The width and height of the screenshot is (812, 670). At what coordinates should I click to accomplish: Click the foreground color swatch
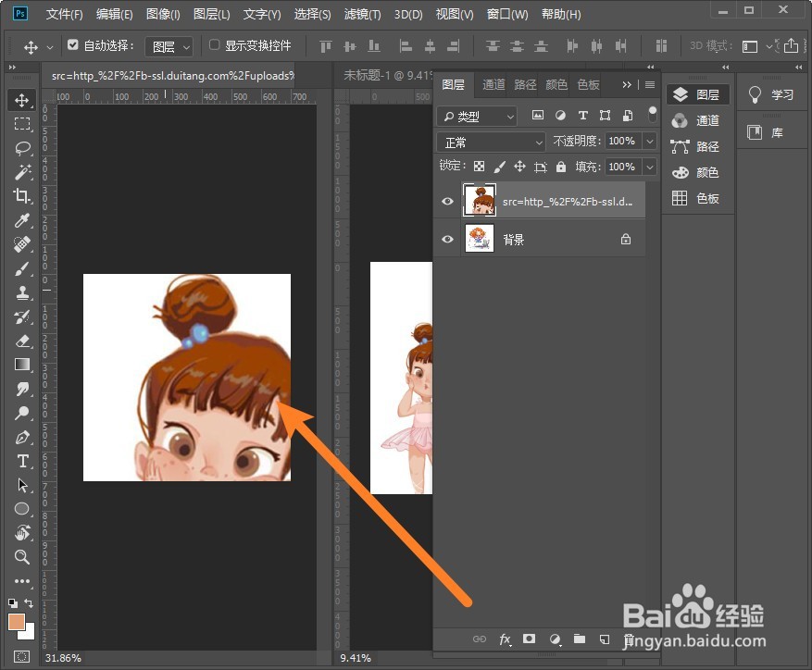coord(16,622)
